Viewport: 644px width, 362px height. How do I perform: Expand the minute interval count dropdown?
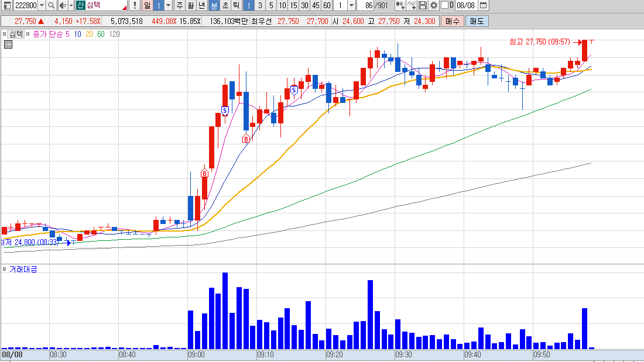[x=352, y=5]
